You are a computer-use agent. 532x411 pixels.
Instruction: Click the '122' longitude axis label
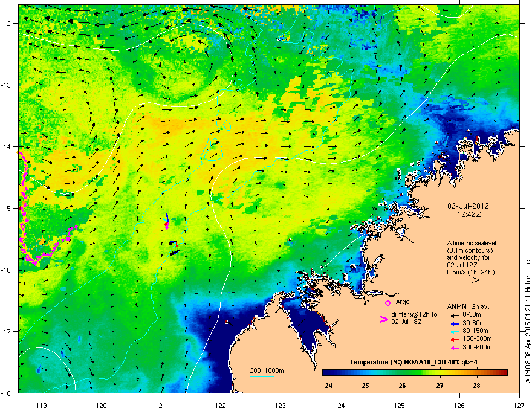[x=221, y=405]
